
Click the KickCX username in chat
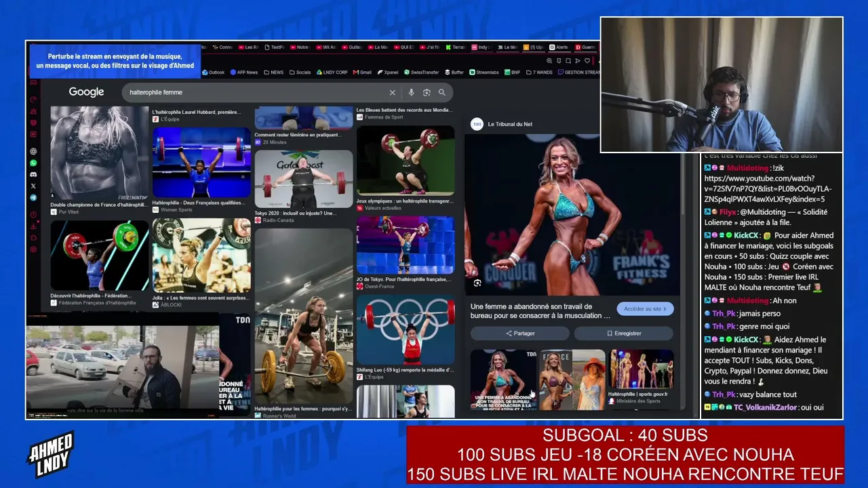pos(746,236)
